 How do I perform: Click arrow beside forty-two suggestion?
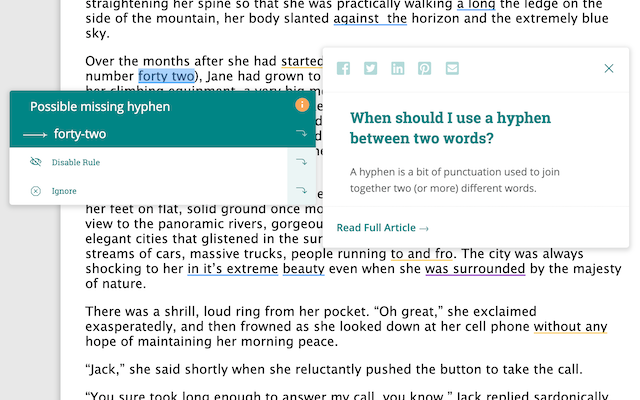click(x=301, y=133)
